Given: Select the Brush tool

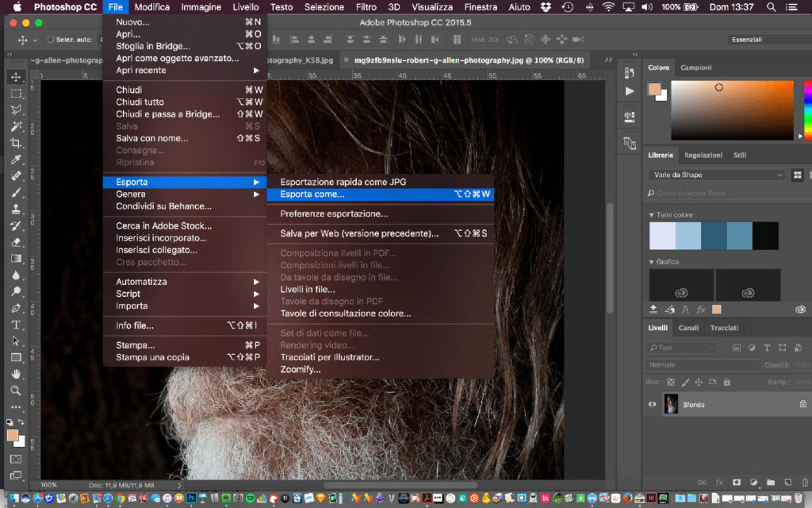Looking at the screenshot, I should click(x=16, y=193).
